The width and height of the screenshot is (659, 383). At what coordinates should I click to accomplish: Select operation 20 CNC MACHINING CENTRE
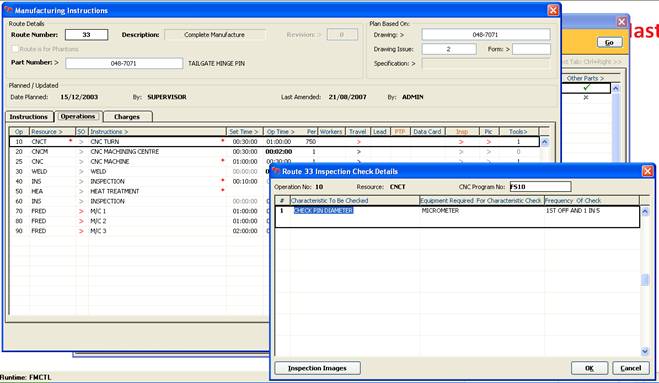click(124, 152)
